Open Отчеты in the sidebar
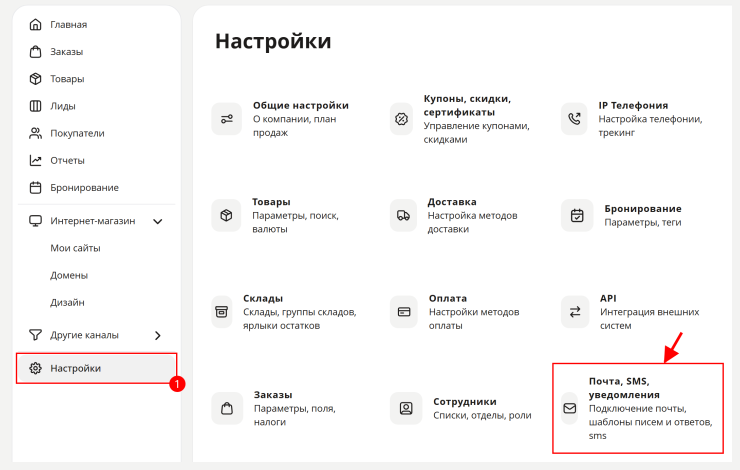 (x=67, y=160)
